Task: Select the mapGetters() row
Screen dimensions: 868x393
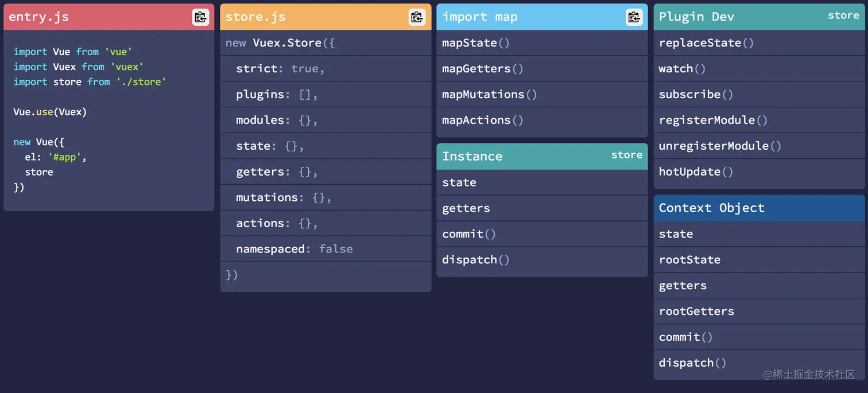Action: [x=542, y=69]
